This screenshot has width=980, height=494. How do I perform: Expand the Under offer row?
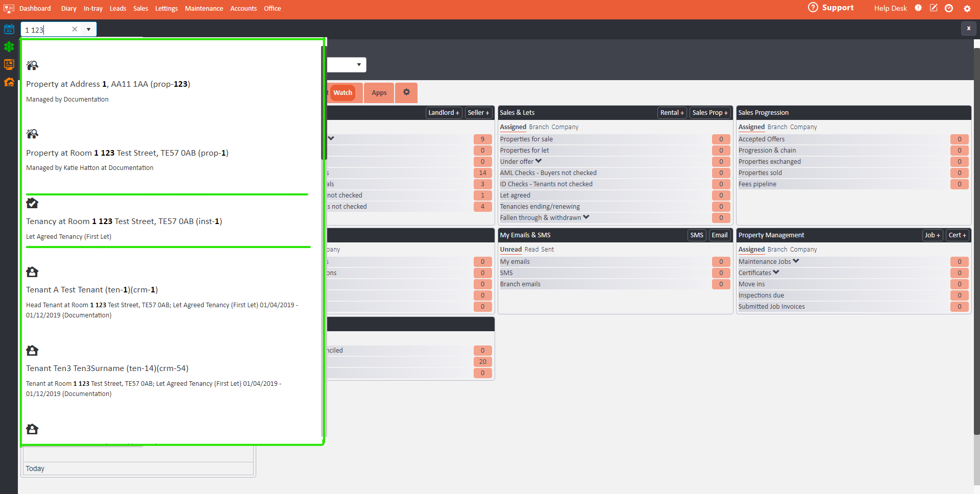[x=538, y=161]
